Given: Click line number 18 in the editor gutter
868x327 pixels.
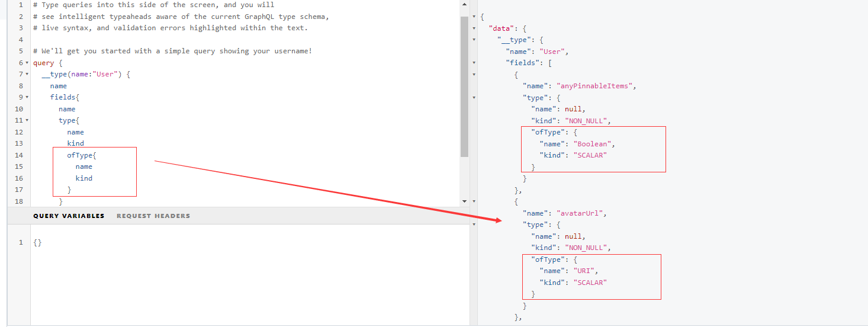Looking at the screenshot, I should pos(19,202).
